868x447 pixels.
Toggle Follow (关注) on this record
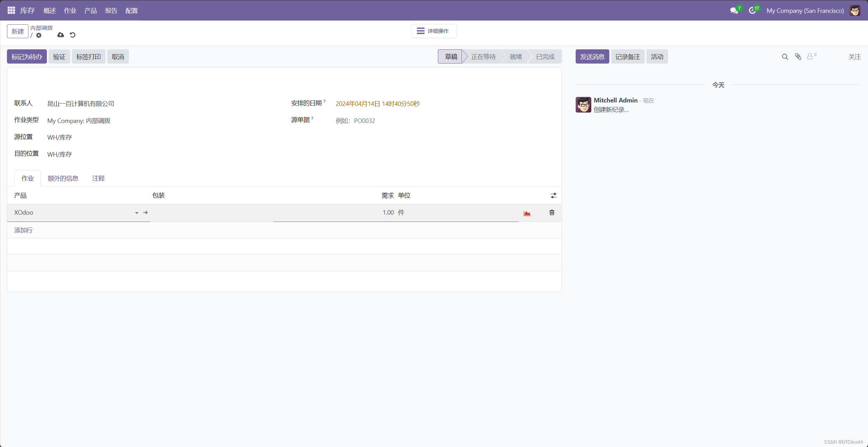pos(854,57)
